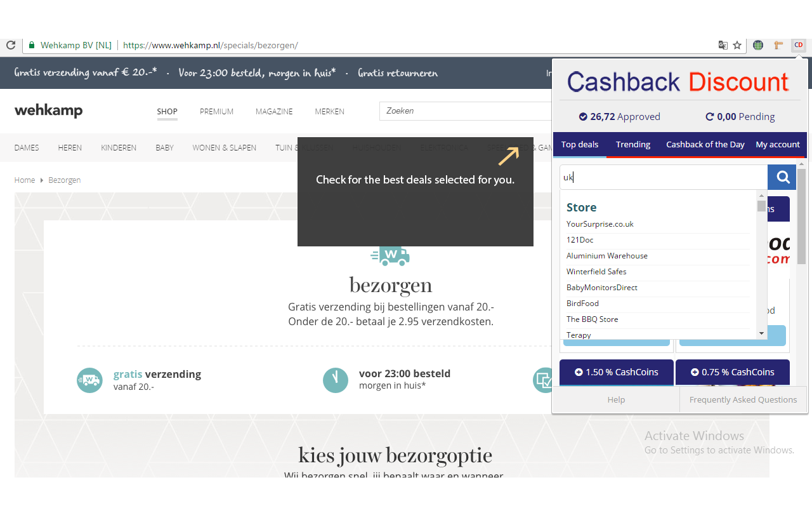Focus the wehkamp Zoeken search box
812x508 pixels.
[x=466, y=111]
